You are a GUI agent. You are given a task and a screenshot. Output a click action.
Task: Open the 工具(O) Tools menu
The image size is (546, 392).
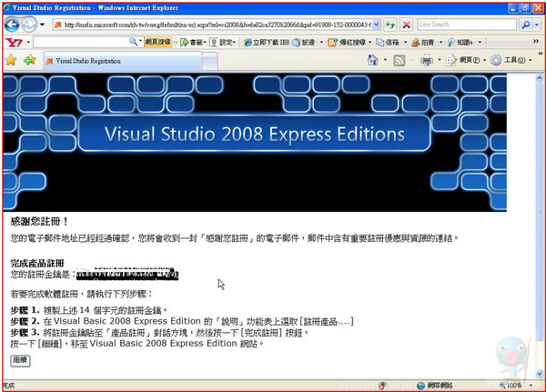click(511, 60)
